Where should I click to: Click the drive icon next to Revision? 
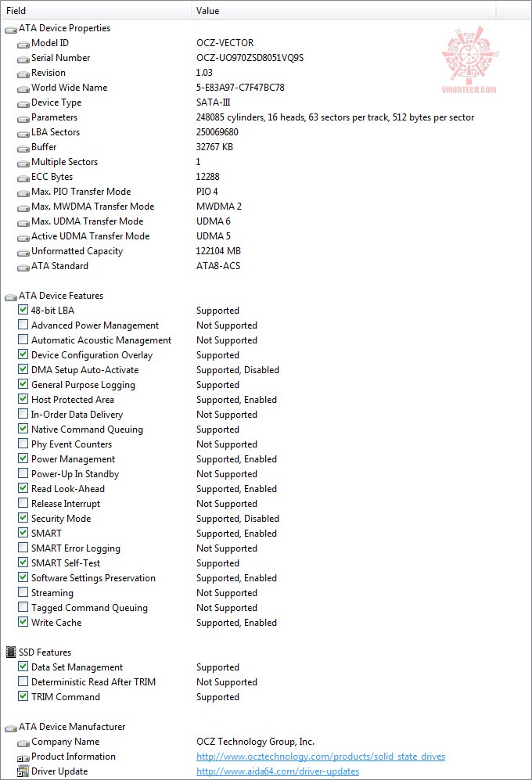(x=23, y=74)
